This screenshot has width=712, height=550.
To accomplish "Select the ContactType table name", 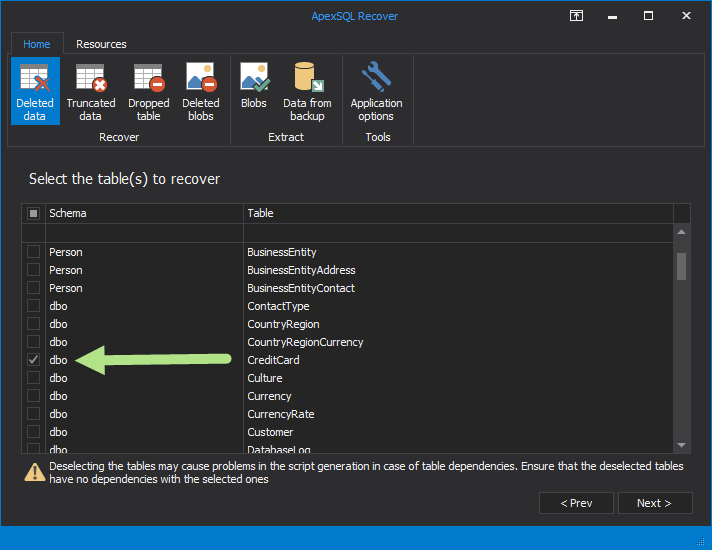I will pyautogui.click(x=278, y=307).
